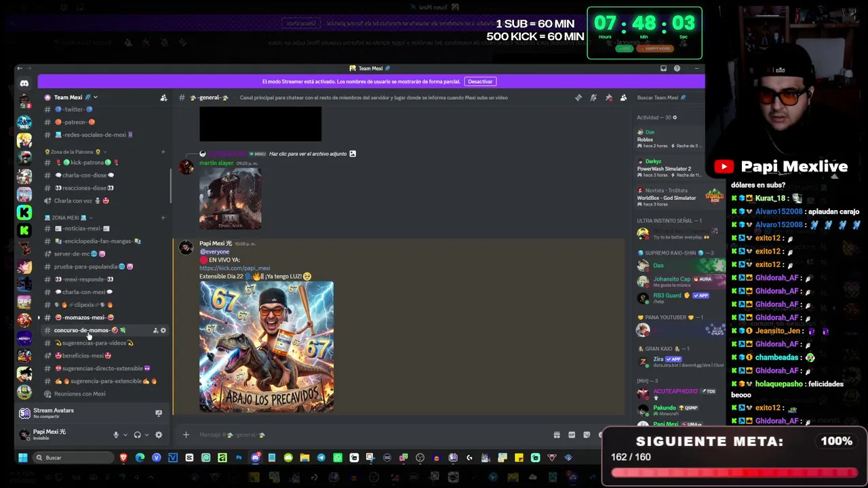Screen dimensions: 868x488
Task: Click the attachment image icon in the reply preview
Action: (x=353, y=154)
